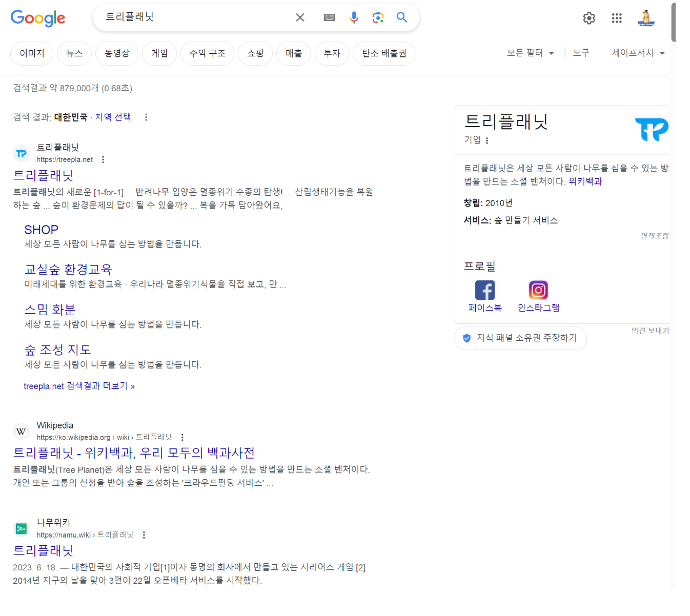Image resolution: width=690 pixels, height=616 pixels.
Task: Click the TP logo in knowledge panel
Action: click(652, 129)
